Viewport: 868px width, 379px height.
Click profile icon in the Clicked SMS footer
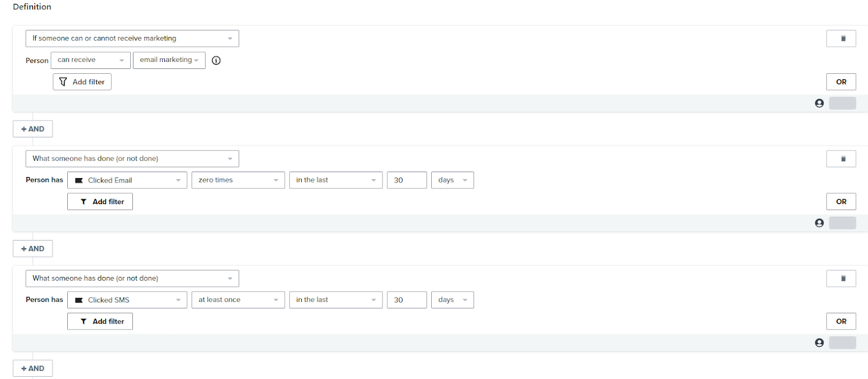click(x=819, y=343)
